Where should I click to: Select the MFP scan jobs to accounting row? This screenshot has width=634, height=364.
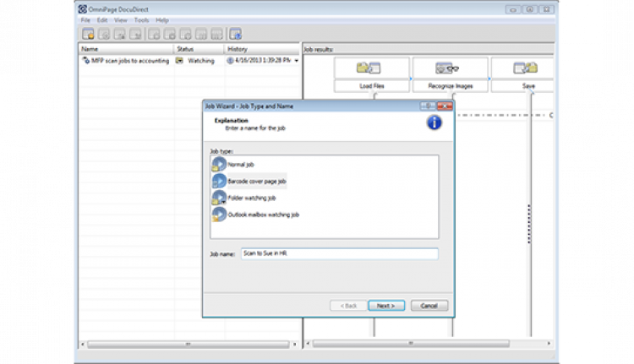click(189, 61)
